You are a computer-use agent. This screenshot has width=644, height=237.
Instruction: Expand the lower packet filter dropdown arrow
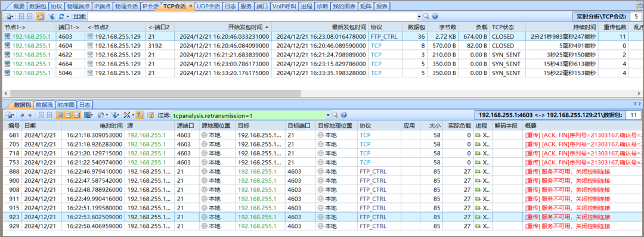click(328, 115)
